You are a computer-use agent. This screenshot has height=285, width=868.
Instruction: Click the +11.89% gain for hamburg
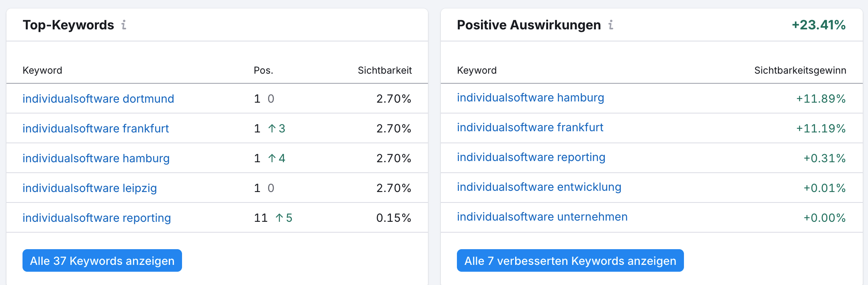[820, 97]
